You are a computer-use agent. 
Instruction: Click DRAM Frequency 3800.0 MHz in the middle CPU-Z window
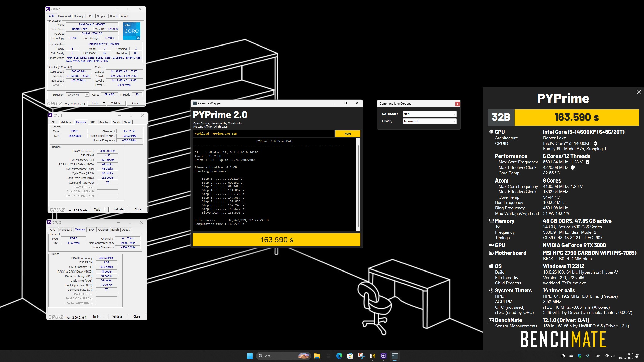click(107, 151)
